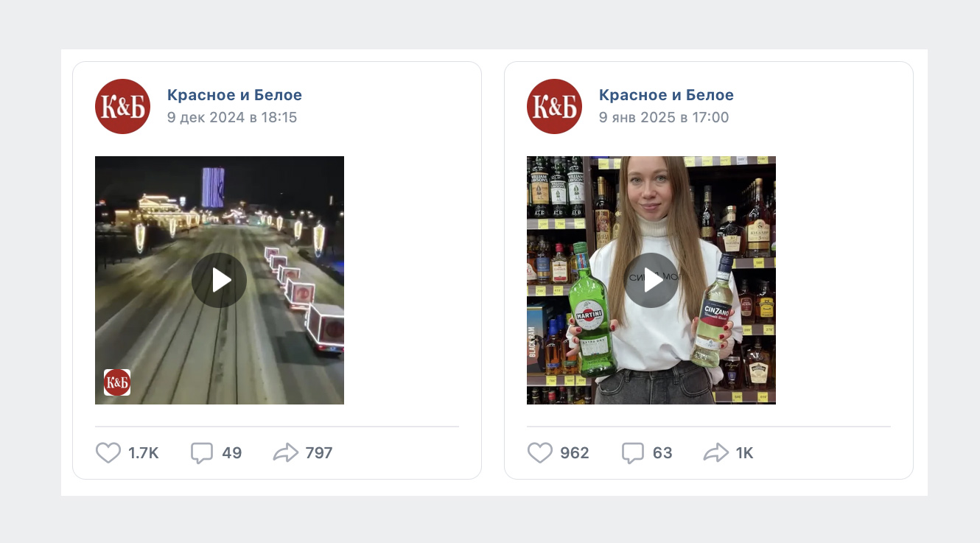
Task: Click the 962 likes count
Action: pyautogui.click(x=575, y=453)
